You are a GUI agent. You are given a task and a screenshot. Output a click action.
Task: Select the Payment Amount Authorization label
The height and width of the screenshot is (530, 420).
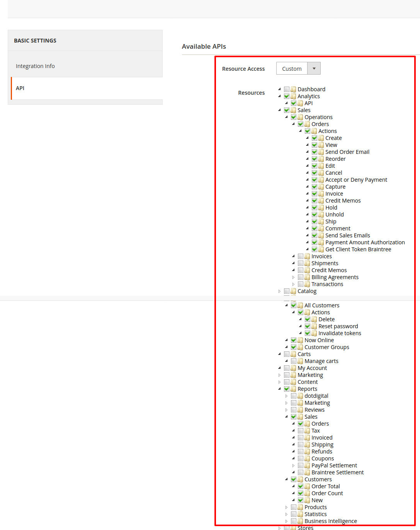(365, 242)
